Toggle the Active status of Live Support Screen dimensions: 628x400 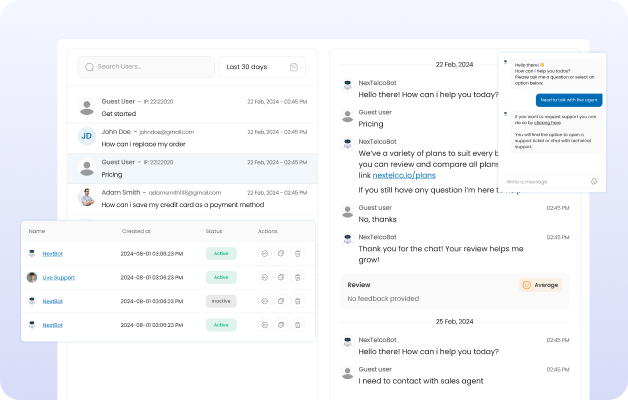(221, 277)
